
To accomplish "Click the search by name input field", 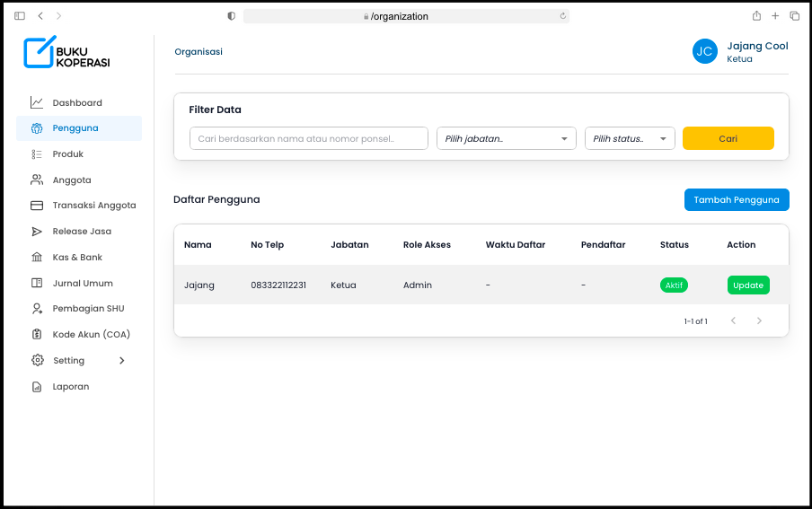I will (308, 138).
